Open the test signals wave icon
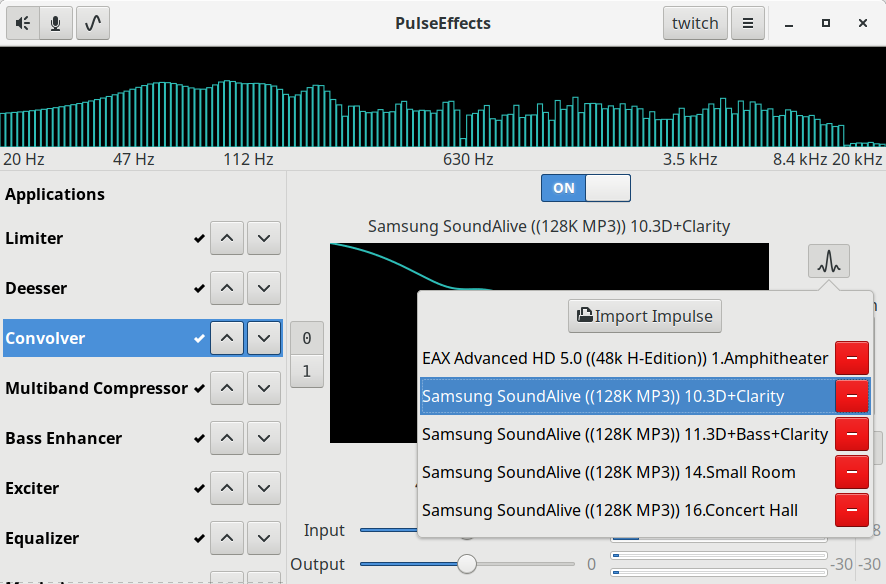Viewport: 886px width, 584px height. [x=93, y=23]
